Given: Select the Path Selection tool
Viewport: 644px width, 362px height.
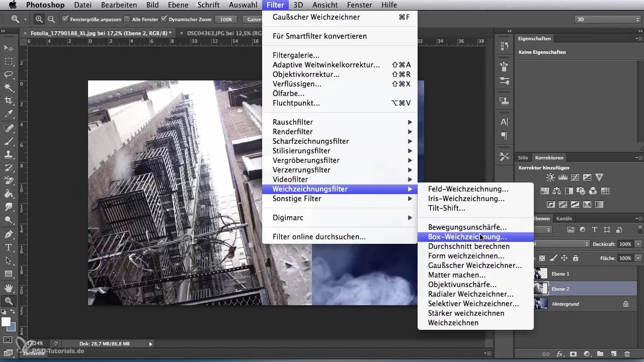Looking at the screenshot, I should (9, 260).
